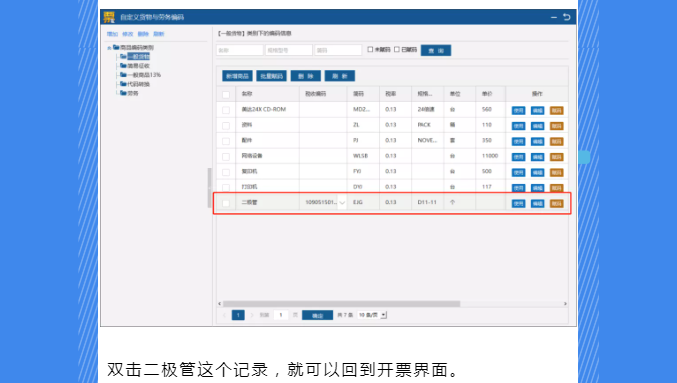Image resolution: width=677 pixels, height=383 pixels.
Task: Click the scrollbar left arrow below table
Action: coord(219,304)
